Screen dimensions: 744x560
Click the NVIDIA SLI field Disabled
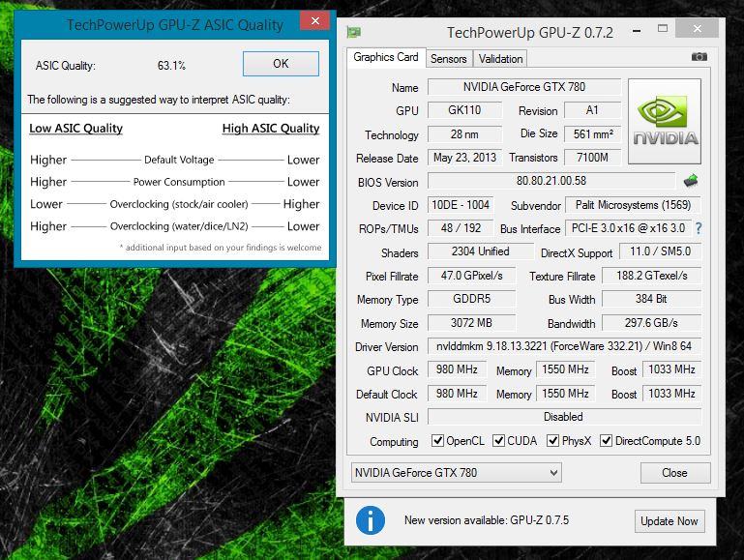(564, 417)
